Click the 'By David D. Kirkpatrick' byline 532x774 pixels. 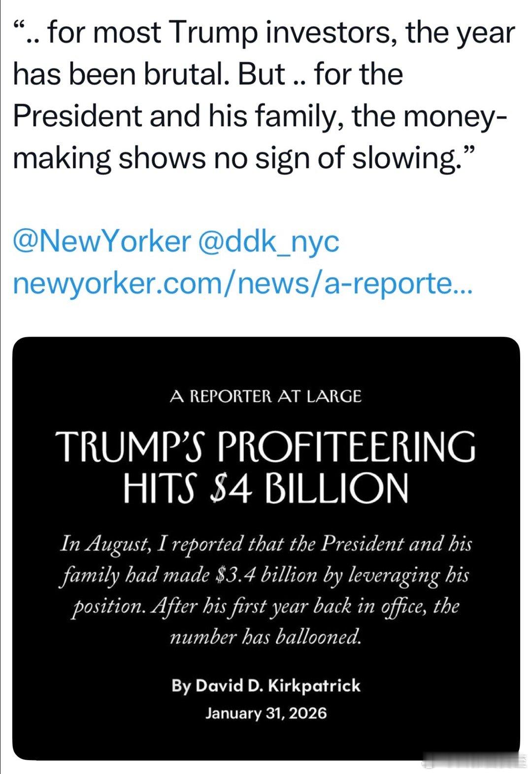[x=266, y=685]
